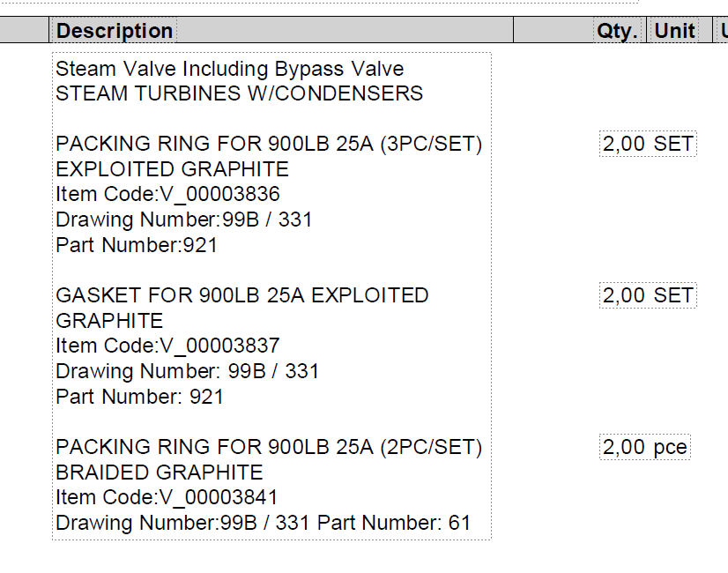The image size is (728, 573).
Task: Click the Unit column header
Action: click(x=675, y=31)
